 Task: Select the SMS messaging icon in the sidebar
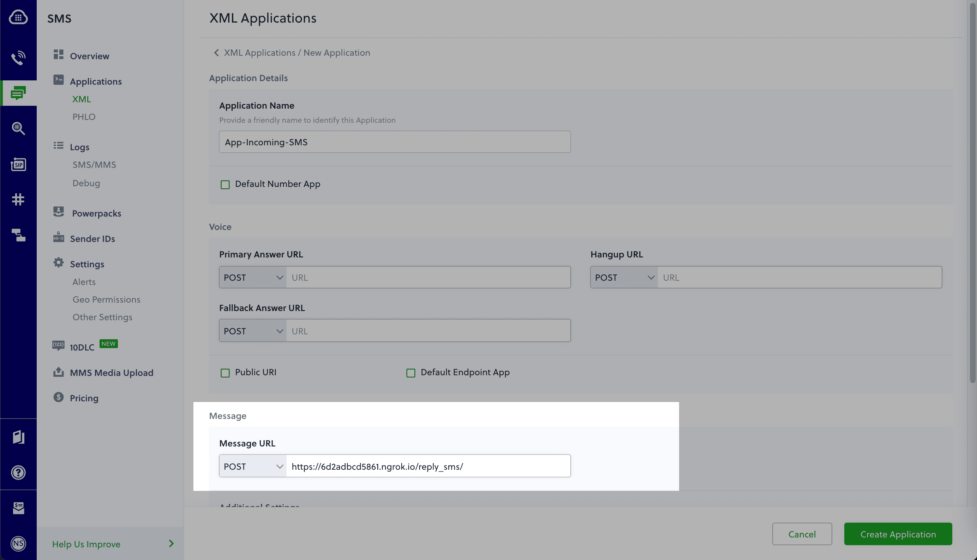(18, 92)
